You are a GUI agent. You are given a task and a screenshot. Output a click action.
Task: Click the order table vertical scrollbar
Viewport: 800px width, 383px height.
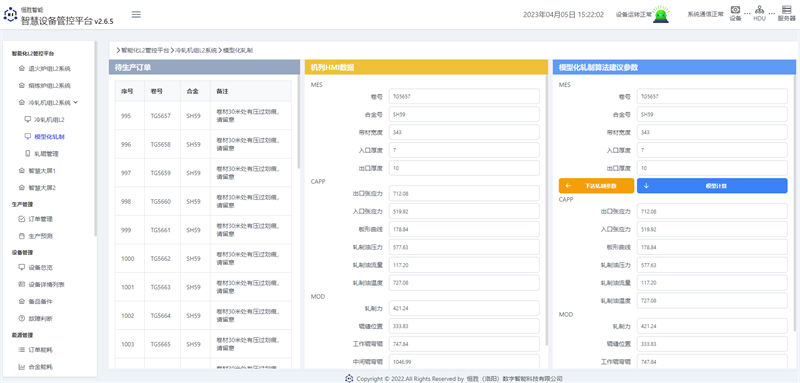tap(298, 125)
